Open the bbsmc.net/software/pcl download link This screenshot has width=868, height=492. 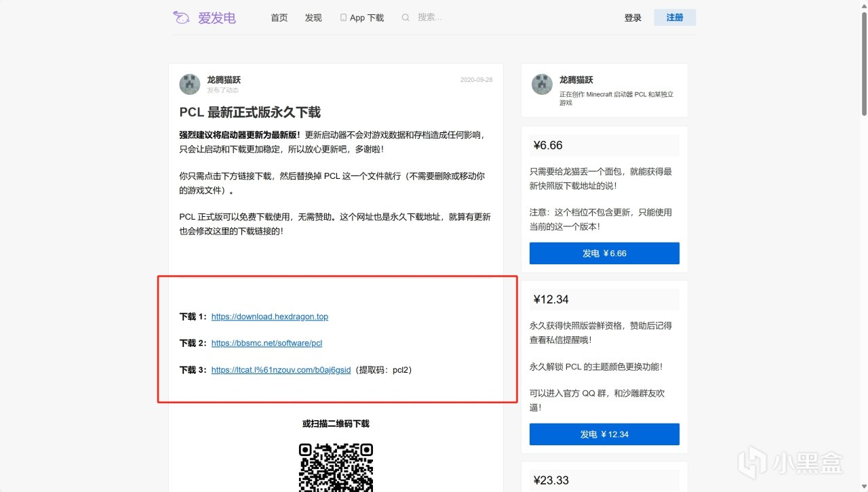(267, 343)
